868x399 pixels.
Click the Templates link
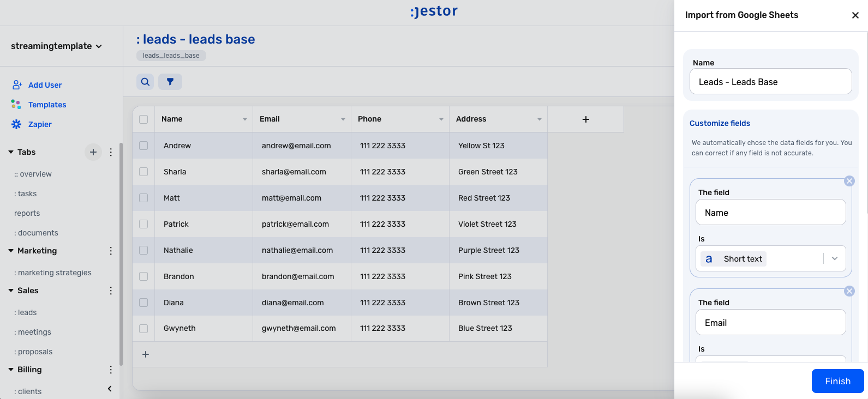coord(47,105)
